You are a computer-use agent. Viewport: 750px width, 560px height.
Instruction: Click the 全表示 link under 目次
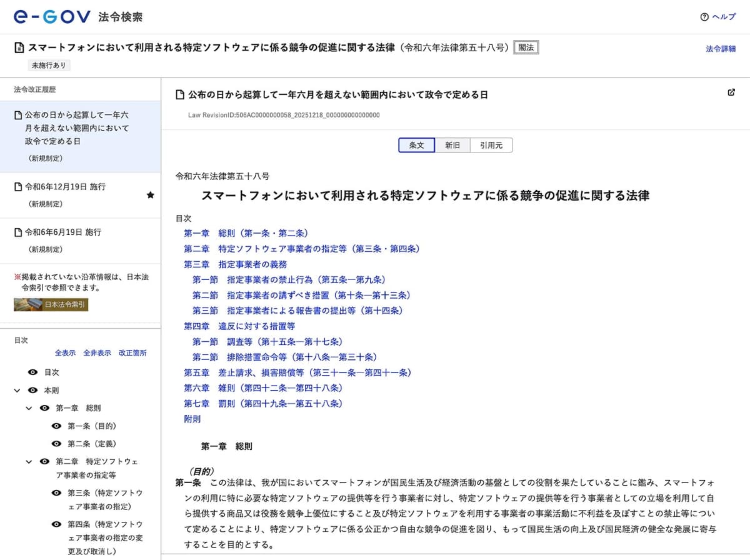[x=66, y=353]
